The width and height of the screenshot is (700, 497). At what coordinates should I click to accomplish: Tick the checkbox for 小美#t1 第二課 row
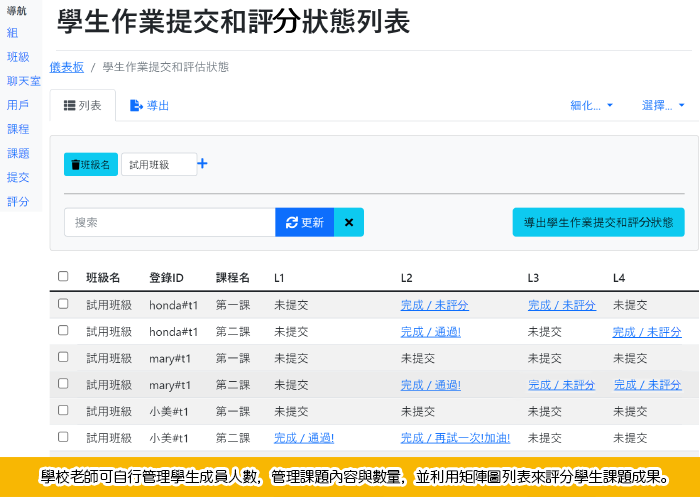pos(63,437)
